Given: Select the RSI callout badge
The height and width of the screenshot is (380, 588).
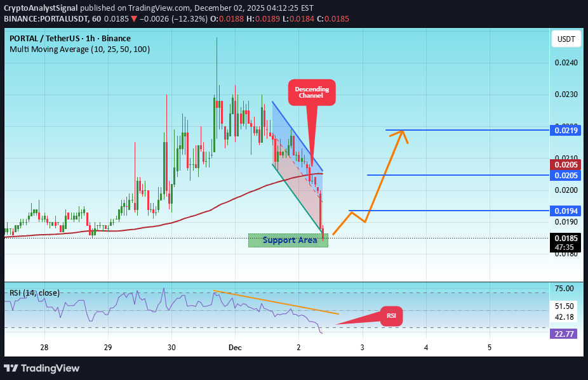Looking at the screenshot, I should pyautogui.click(x=391, y=316).
